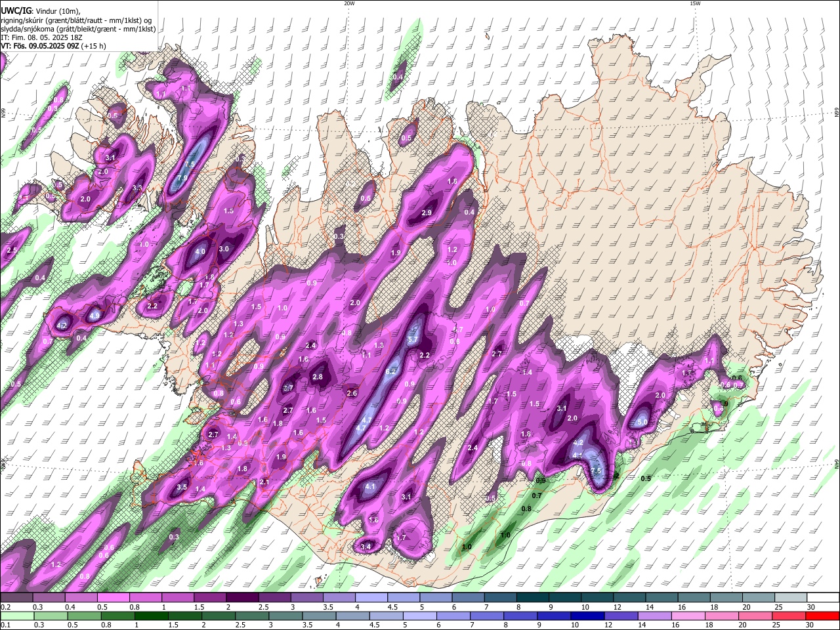Click the 2.1 value on the map
The image size is (840, 630).
(264, 482)
